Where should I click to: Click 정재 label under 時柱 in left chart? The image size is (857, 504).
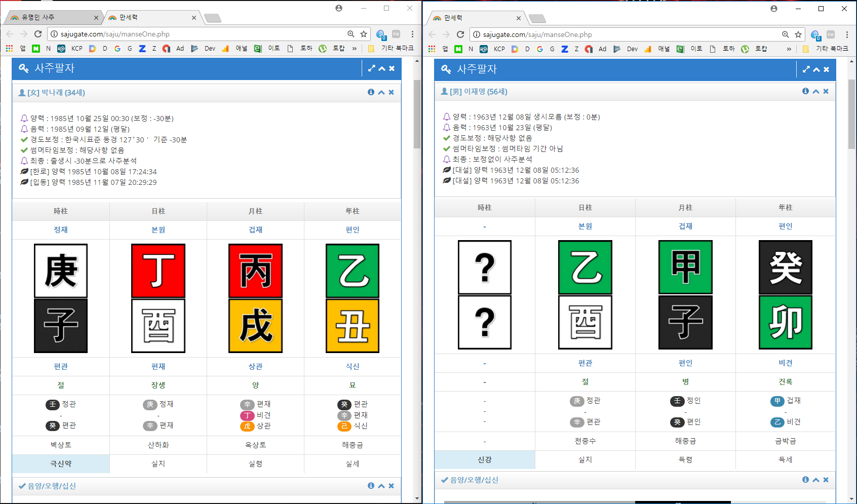(x=61, y=229)
